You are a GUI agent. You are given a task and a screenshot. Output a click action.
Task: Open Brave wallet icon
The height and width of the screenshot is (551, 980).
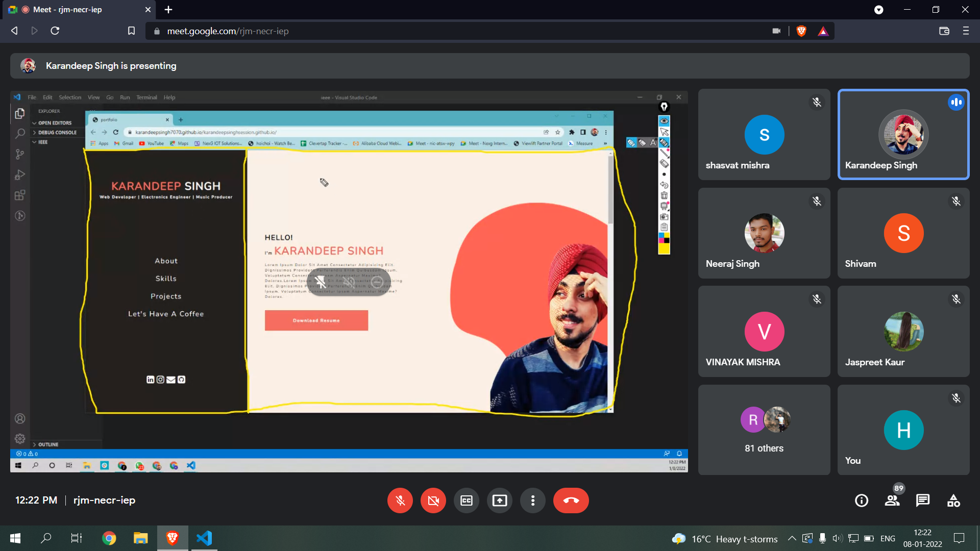(944, 31)
